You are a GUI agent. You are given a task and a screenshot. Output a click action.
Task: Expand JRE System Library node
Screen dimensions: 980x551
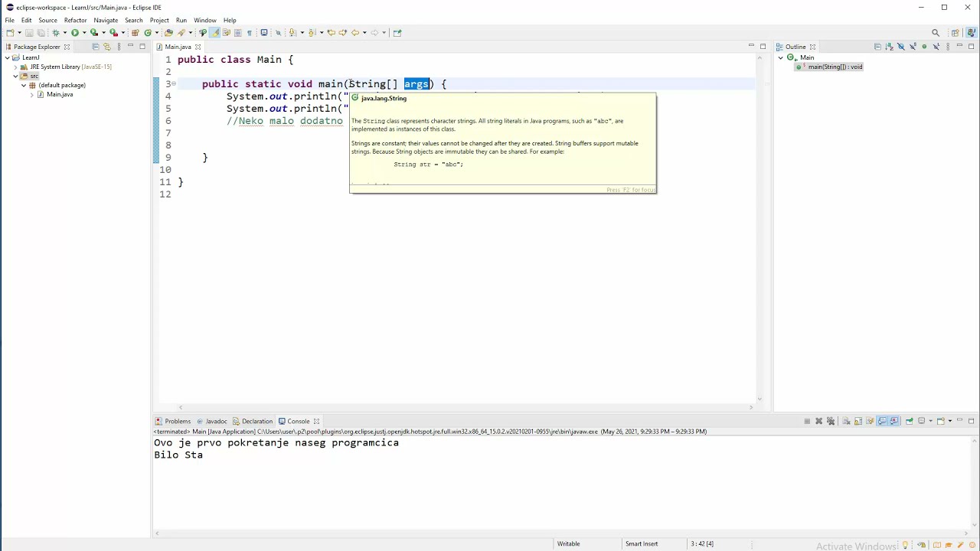coord(15,67)
